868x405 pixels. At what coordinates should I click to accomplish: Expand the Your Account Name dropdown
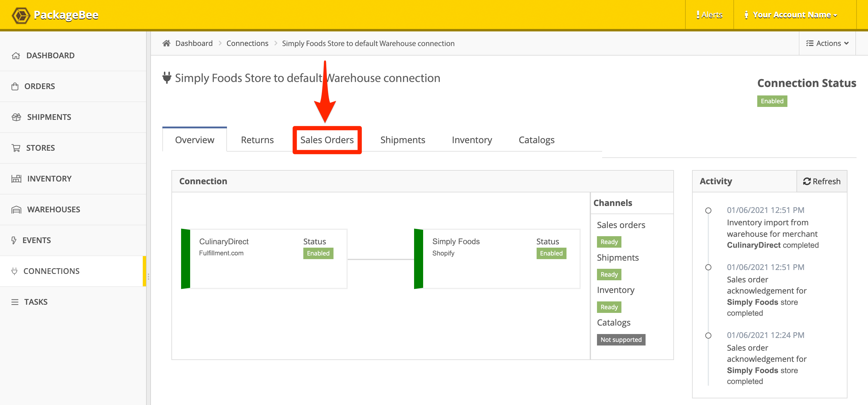(795, 15)
